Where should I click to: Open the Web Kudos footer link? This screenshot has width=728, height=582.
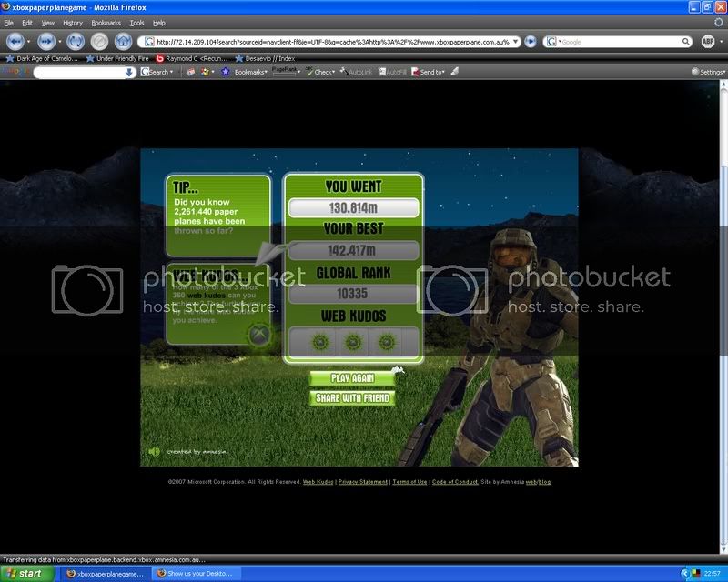318,482
